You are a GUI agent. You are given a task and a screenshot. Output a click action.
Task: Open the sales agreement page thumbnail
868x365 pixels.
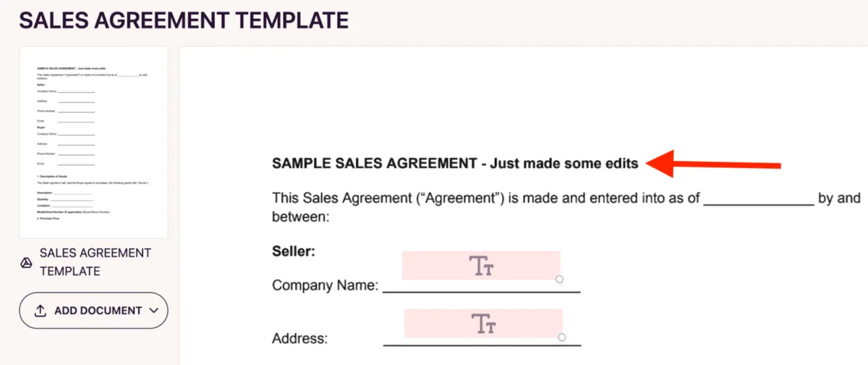coord(94,142)
